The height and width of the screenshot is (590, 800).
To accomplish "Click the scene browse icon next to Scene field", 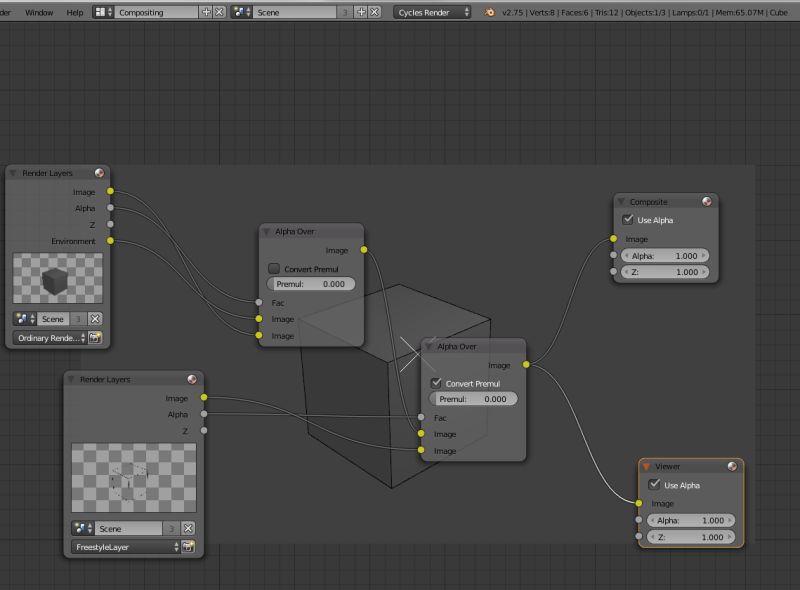I will (x=241, y=13).
